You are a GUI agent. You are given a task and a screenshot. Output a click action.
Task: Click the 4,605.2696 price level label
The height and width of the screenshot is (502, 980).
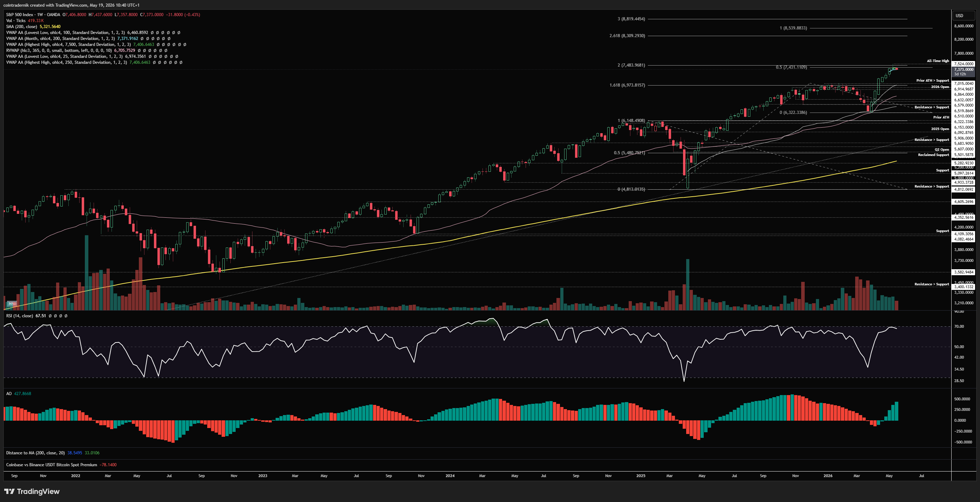click(964, 202)
